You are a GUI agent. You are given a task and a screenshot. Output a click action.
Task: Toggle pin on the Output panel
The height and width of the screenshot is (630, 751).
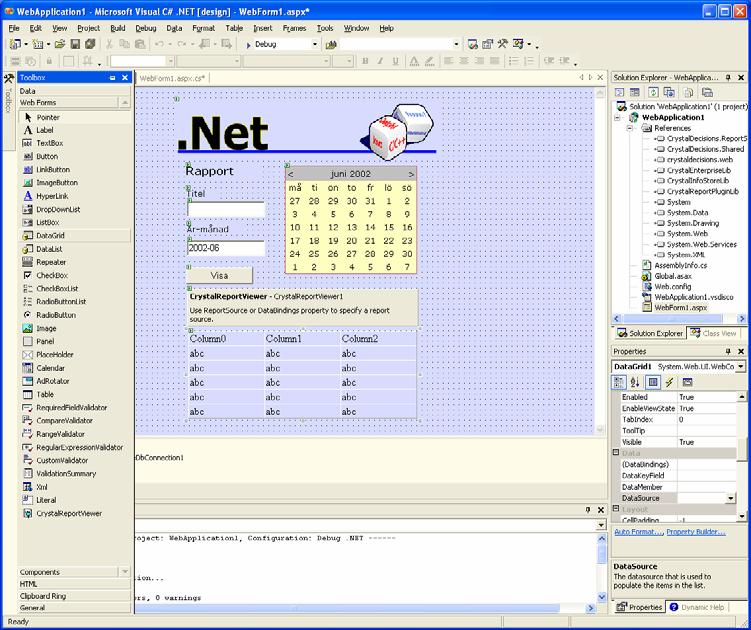click(588, 510)
